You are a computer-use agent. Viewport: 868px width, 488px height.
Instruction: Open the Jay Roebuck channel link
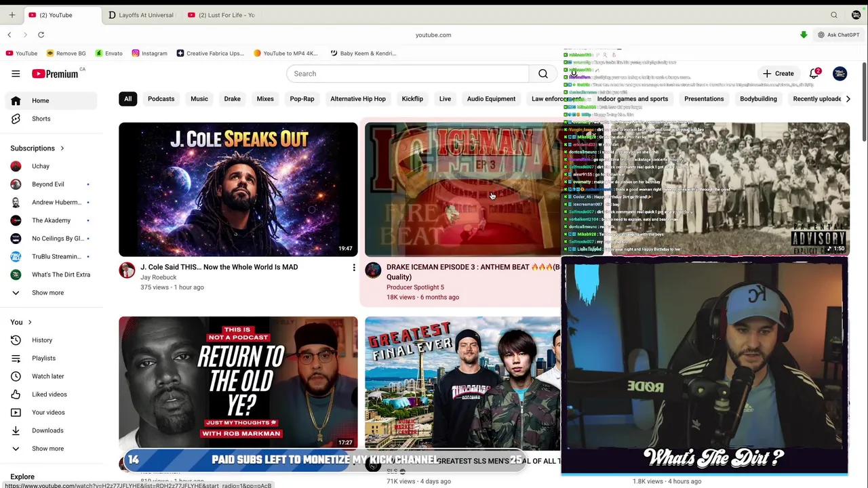click(x=158, y=277)
